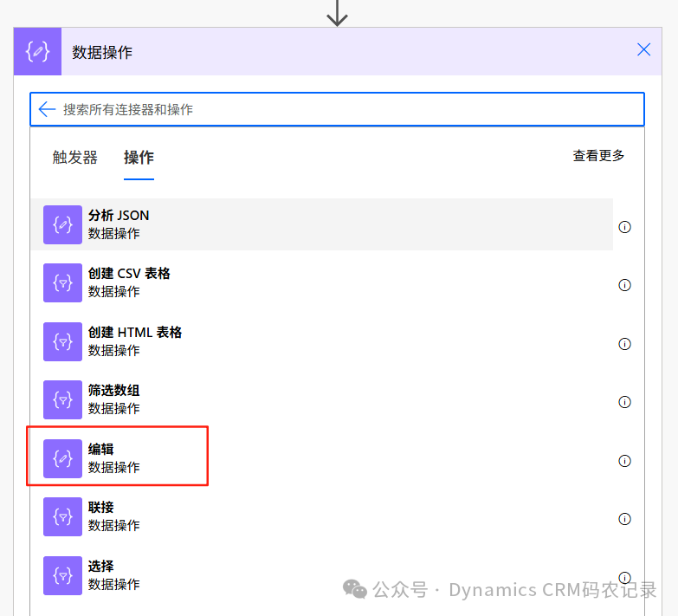
Task: Show info for 分析 JSON action
Action: [x=624, y=227]
